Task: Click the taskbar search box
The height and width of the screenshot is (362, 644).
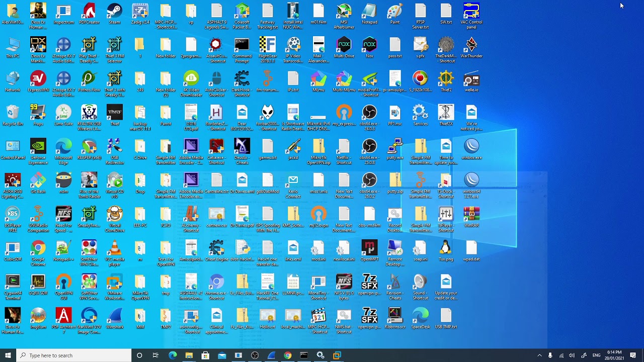Action: click(x=73, y=355)
